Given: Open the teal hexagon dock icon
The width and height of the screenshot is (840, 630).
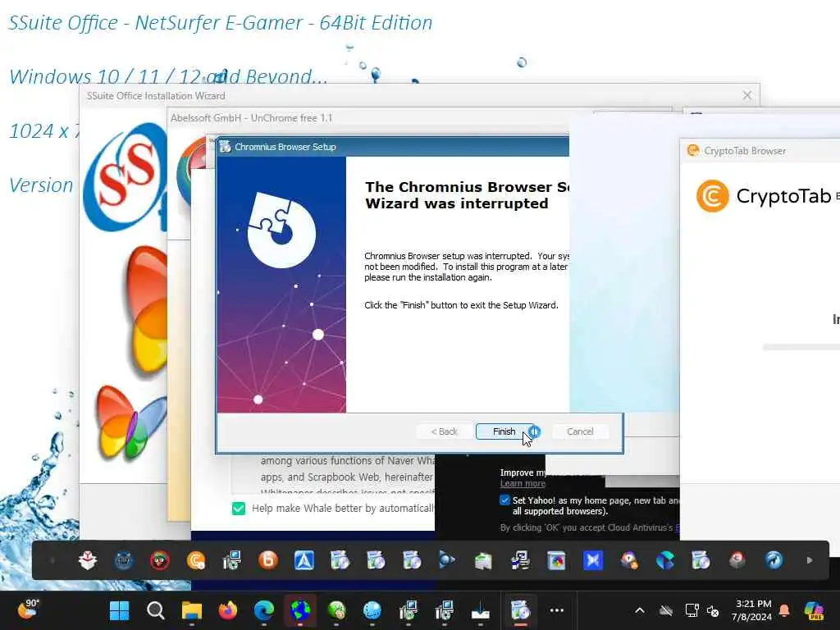Looking at the screenshot, I should [x=664, y=560].
